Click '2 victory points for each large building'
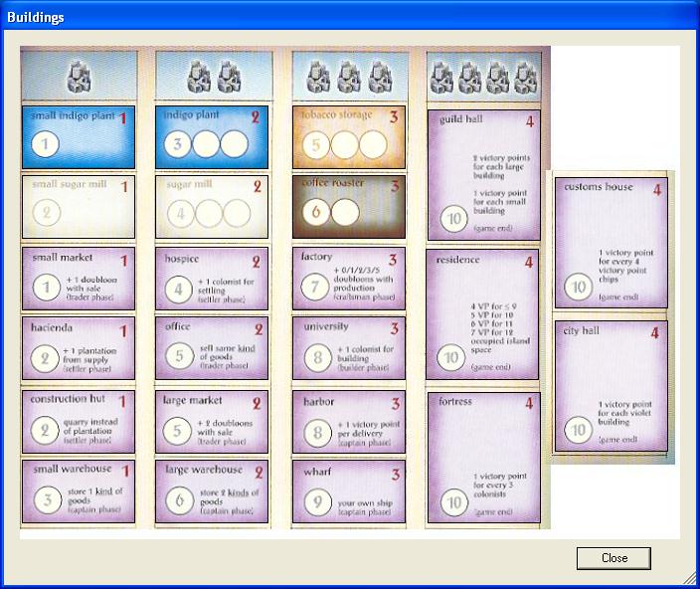Viewport: 700px width, 589px height. click(x=501, y=166)
